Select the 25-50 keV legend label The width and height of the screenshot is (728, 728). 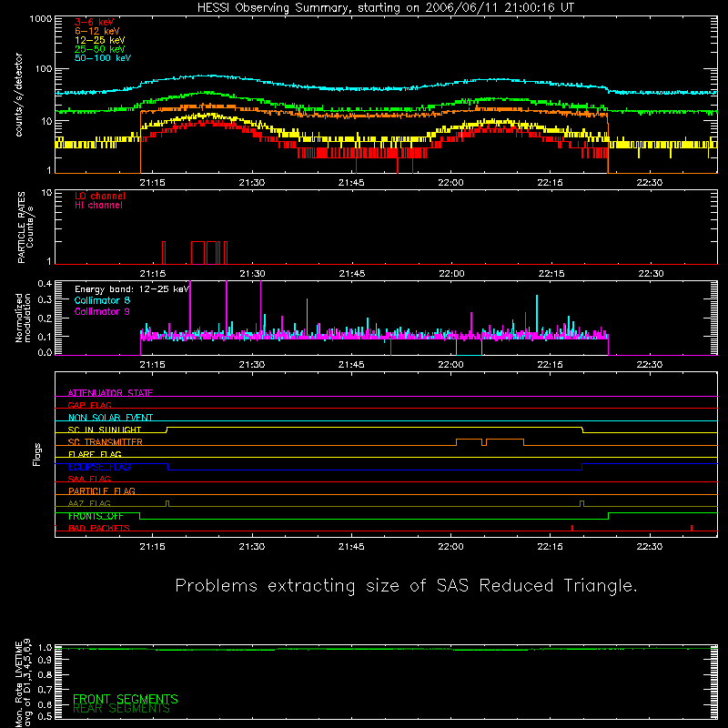click(x=100, y=49)
